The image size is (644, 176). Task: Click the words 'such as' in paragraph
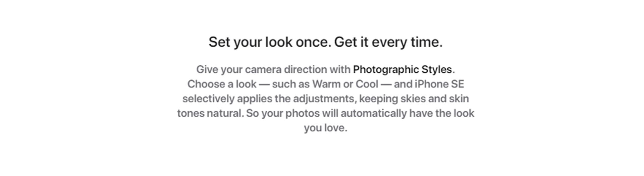(x=291, y=84)
